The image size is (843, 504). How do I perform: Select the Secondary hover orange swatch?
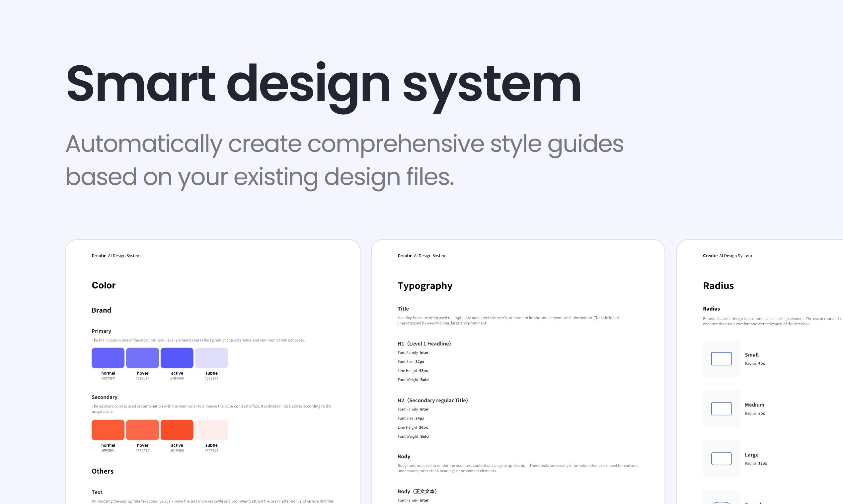(142, 430)
